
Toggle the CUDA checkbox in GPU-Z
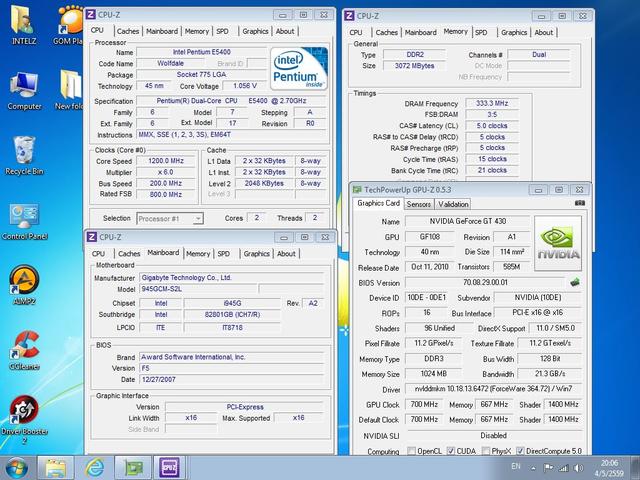451,451
